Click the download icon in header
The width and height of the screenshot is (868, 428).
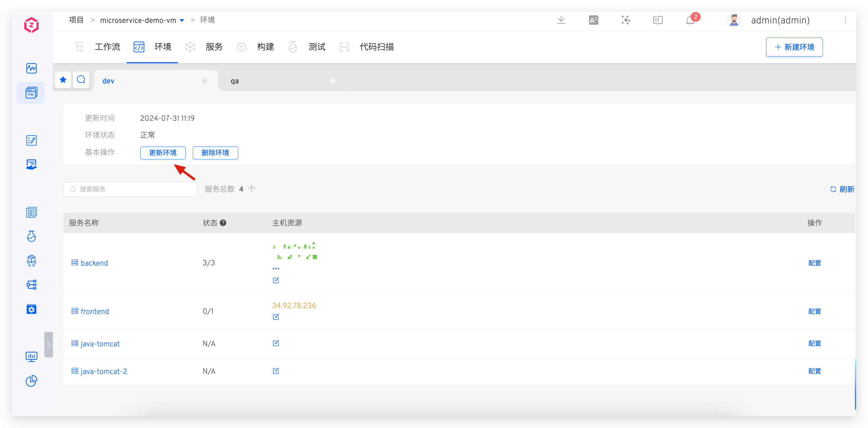coord(561,20)
